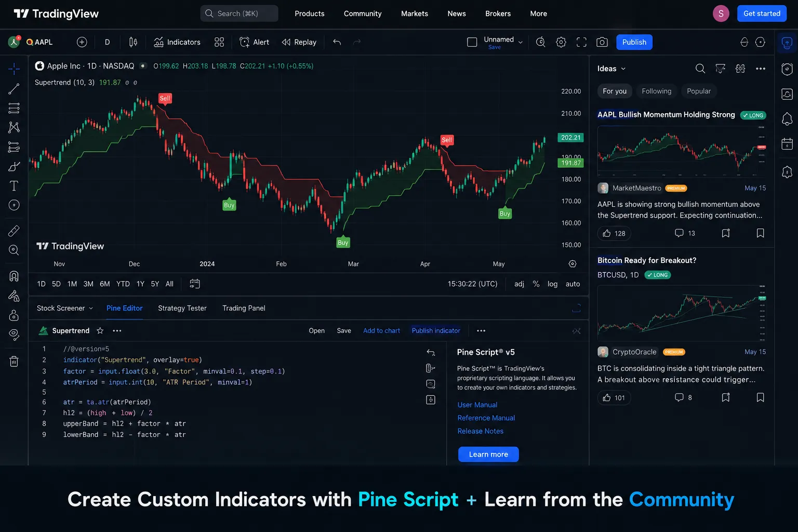Click the top Search box
798x532 pixels.
(x=239, y=14)
